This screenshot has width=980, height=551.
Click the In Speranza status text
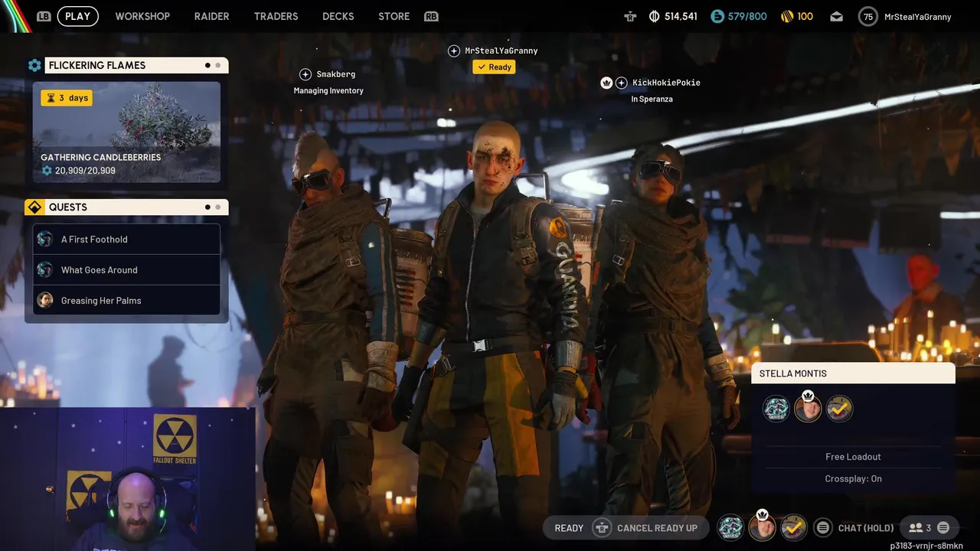tap(652, 99)
